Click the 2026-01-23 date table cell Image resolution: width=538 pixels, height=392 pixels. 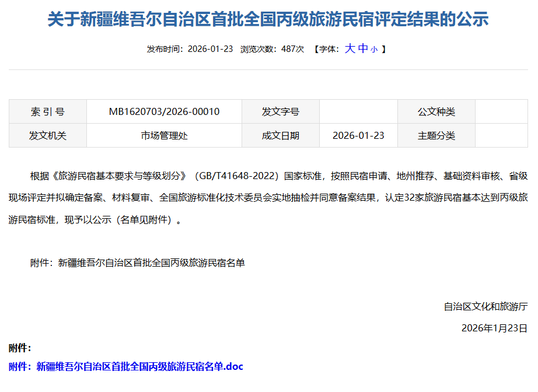click(x=358, y=135)
